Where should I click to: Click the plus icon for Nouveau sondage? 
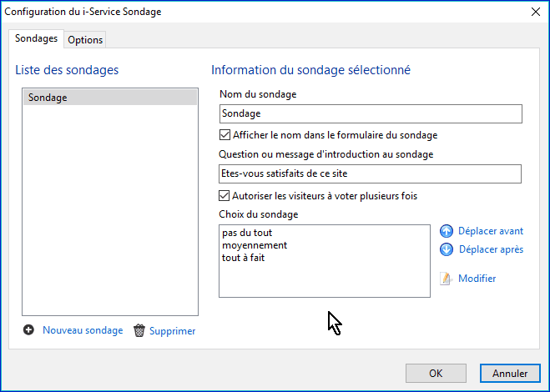pos(28,330)
